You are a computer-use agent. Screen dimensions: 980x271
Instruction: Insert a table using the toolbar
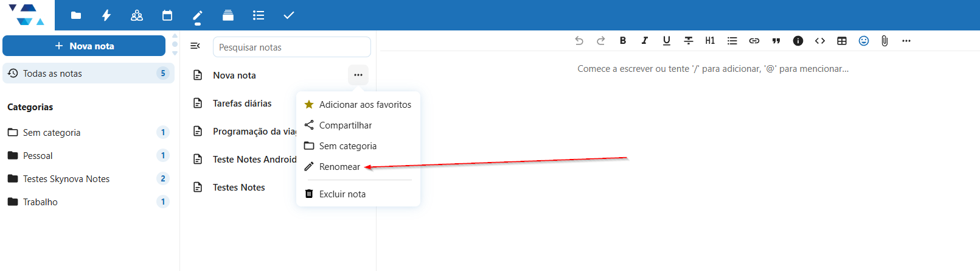click(x=842, y=41)
